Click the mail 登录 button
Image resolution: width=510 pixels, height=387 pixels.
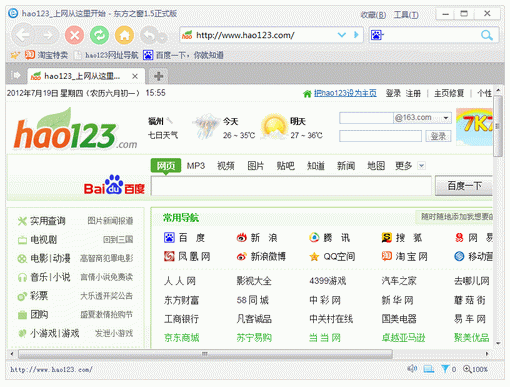(x=438, y=136)
